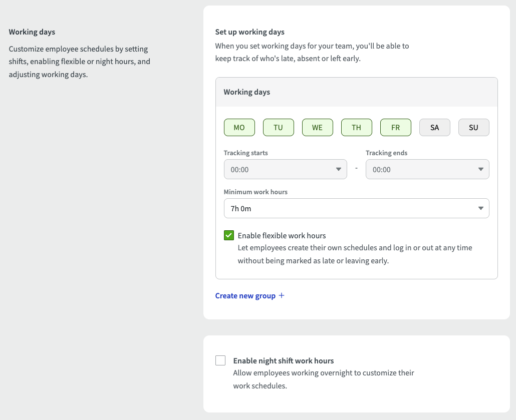Toggle Monday (MO) working day

[x=239, y=127]
